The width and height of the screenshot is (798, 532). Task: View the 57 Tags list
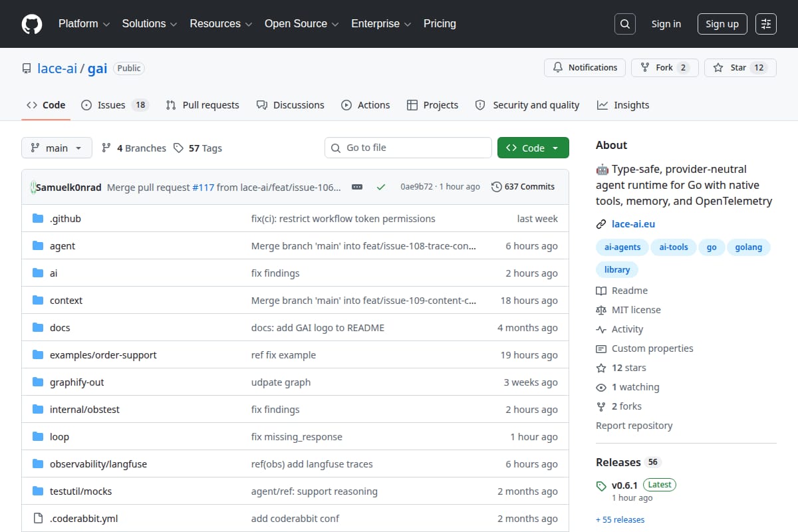[x=198, y=148]
